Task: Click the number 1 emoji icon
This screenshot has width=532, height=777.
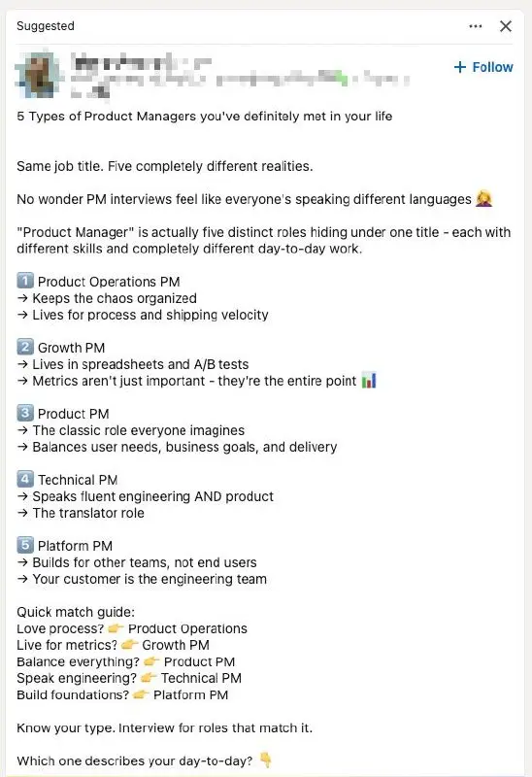Action: click(25, 281)
